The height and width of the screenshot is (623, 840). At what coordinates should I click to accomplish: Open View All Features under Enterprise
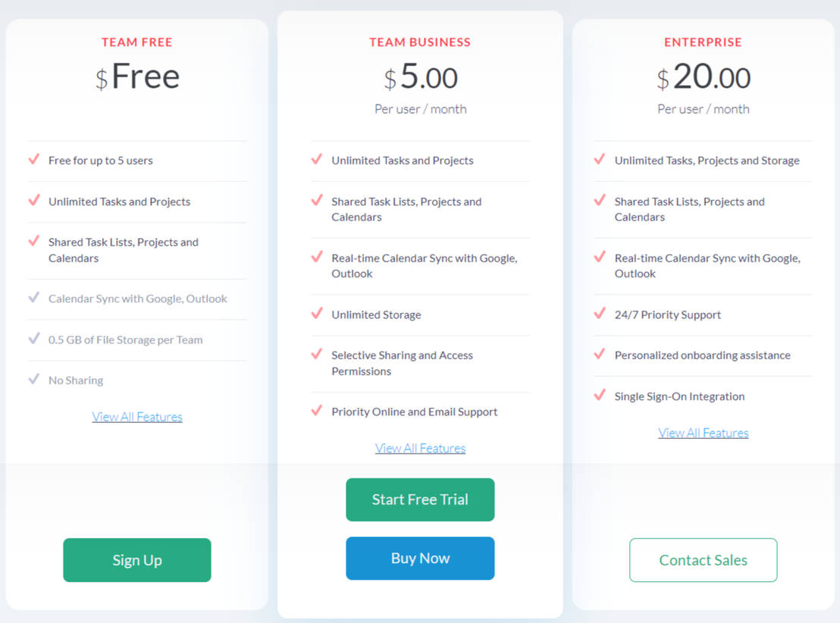(703, 433)
